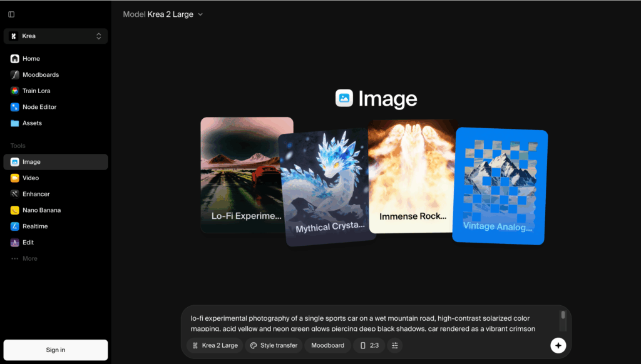Click the generate sparkle button
Image resolution: width=641 pixels, height=364 pixels.
pyautogui.click(x=558, y=346)
